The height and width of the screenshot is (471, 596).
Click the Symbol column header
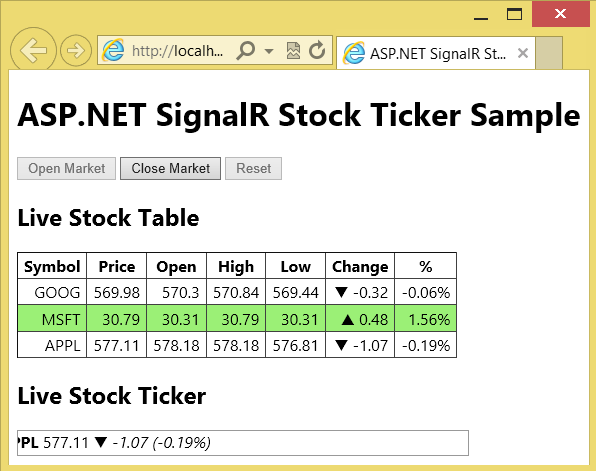click(52, 266)
